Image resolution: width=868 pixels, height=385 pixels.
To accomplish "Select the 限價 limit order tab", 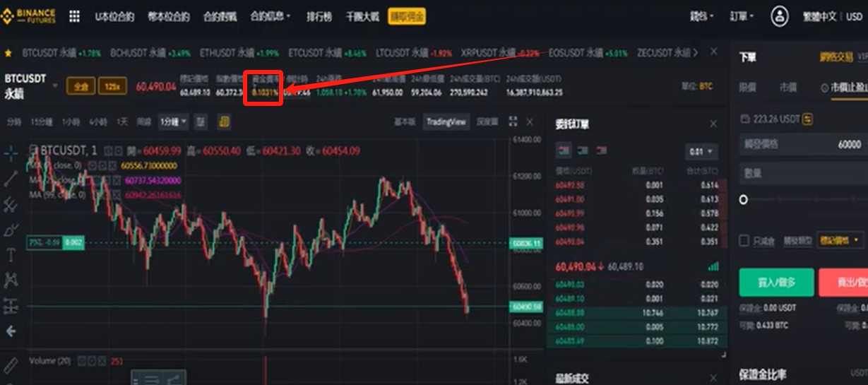I will tap(747, 88).
